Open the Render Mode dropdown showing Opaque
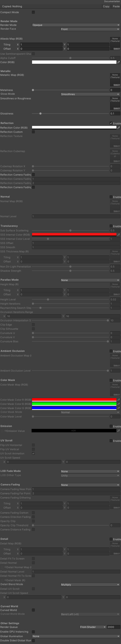The image size is (121, 644). (x=76, y=25)
